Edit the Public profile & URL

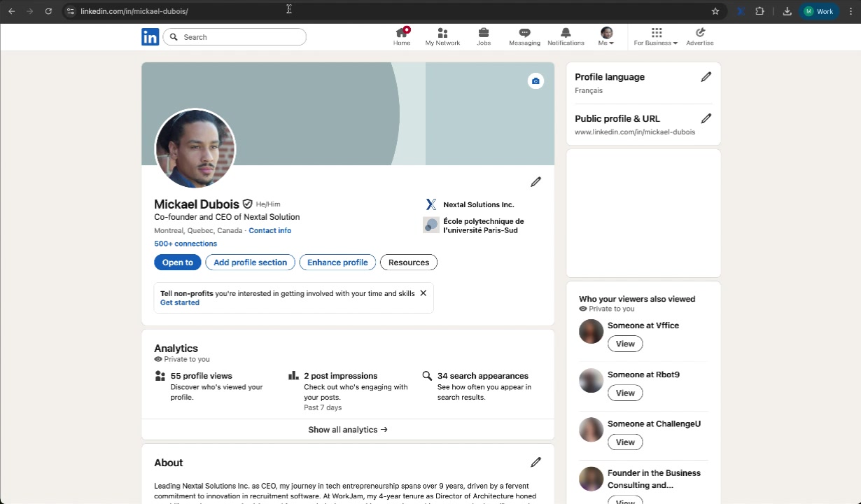706,118
